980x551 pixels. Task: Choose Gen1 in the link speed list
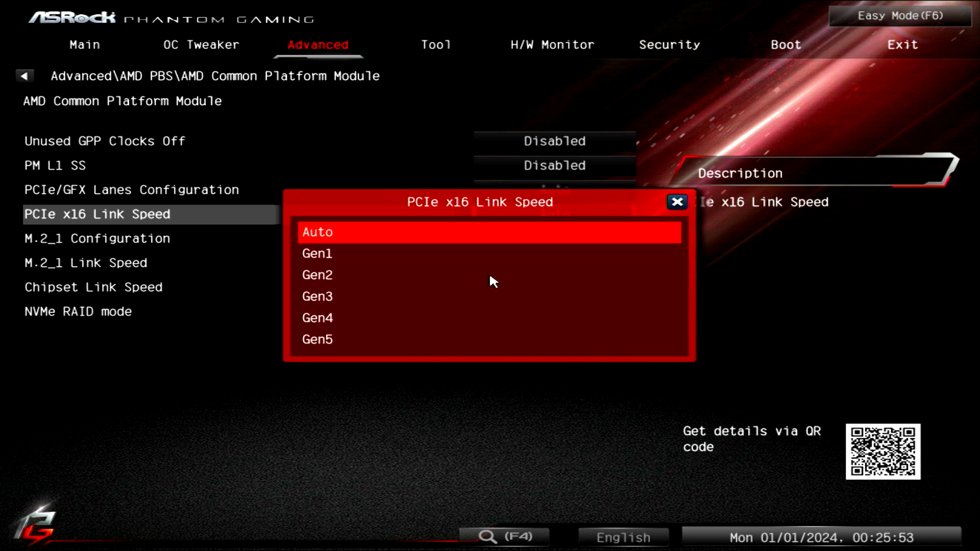point(317,254)
